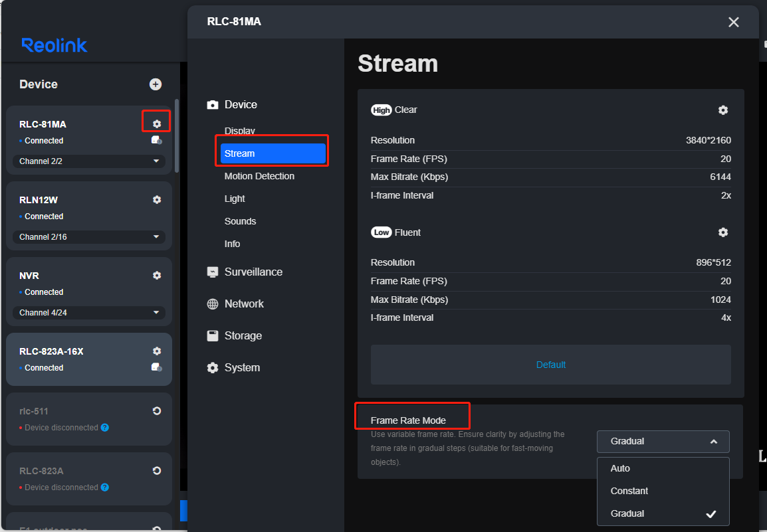
Task: Expand the System settings section
Action: click(x=233, y=368)
